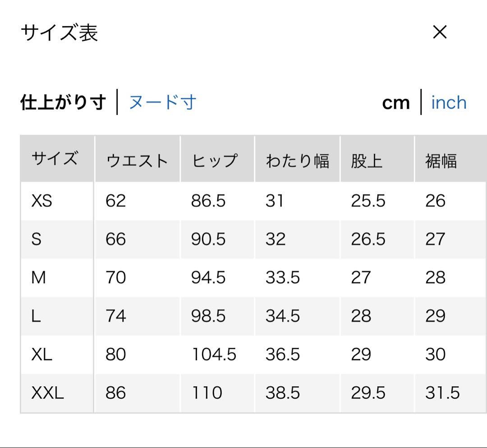Click the わたり幅 column header

(x=297, y=160)
